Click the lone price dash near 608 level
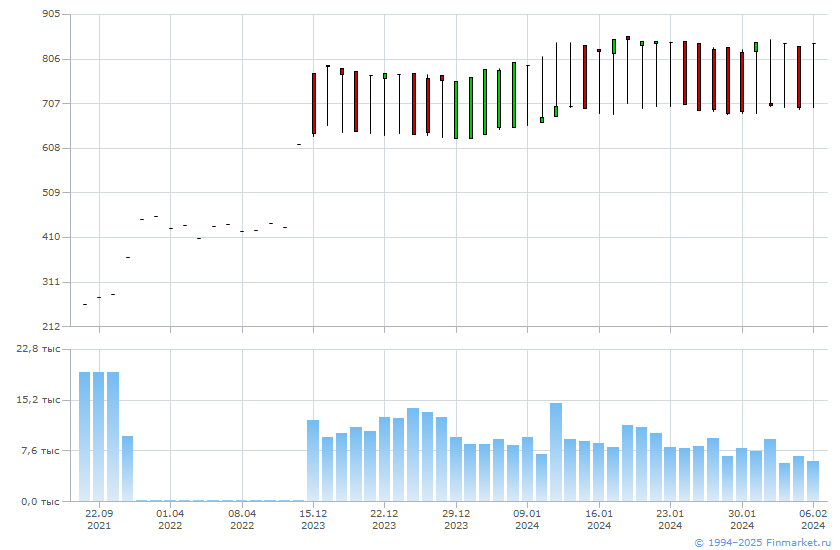This screenshot has height=550, width=840. (x=299, y=145)
